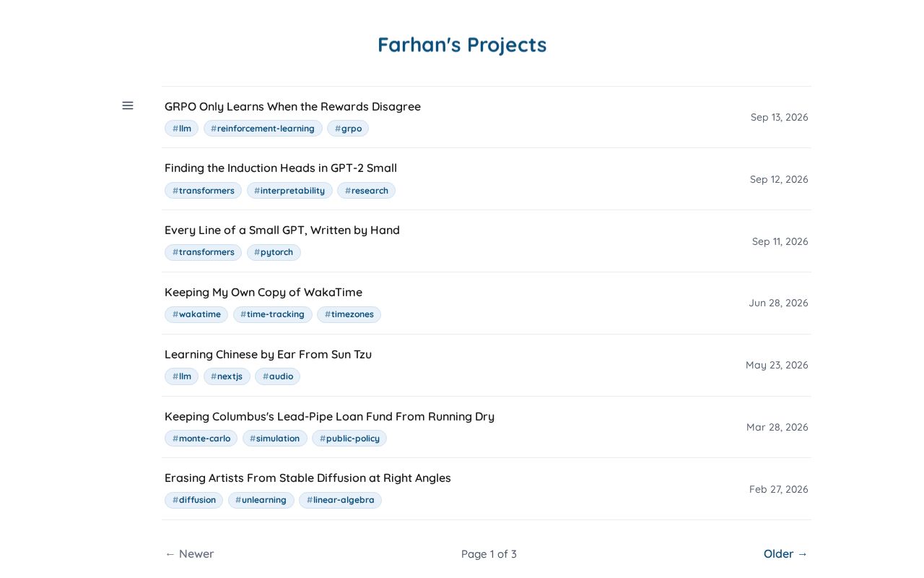Screen dimensions: 924x578
Task: Click the '← Newer' pagination link
Action: click(x=189, y=554)
